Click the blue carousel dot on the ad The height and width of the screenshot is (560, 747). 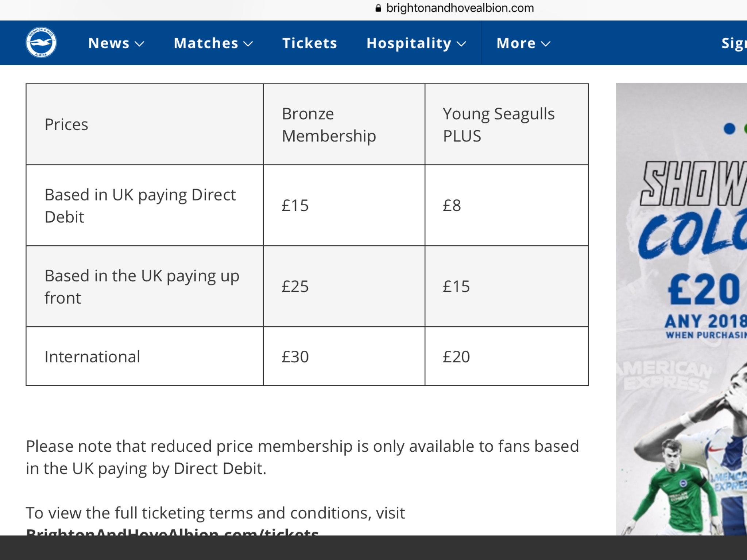tap(729, 128)
